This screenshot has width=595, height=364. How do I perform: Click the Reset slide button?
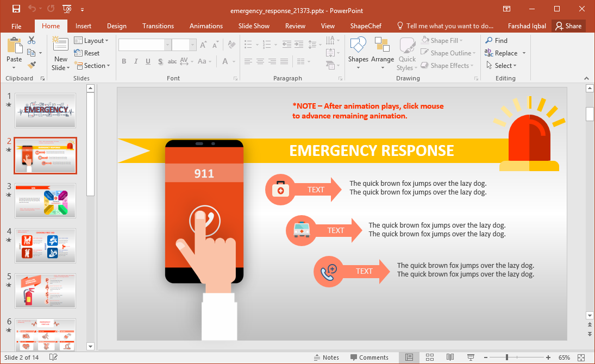click(87, 53)
